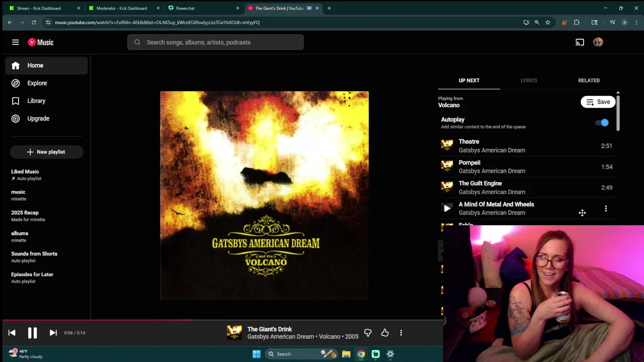Open the Windows Start menu
The height and width of the screenshot is (362, 644).
(x=257, y=354)
